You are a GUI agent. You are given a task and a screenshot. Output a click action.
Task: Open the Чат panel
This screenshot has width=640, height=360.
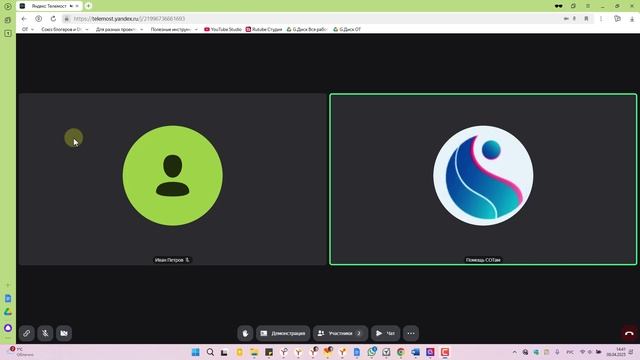(x=385, y=333)
